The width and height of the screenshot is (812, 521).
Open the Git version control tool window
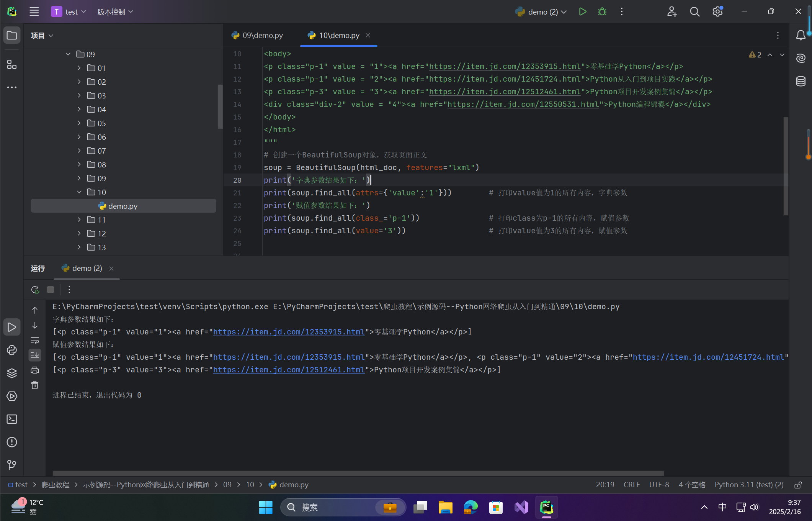coord(12,465)
